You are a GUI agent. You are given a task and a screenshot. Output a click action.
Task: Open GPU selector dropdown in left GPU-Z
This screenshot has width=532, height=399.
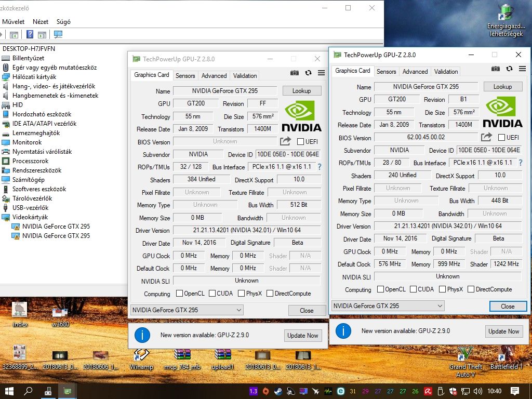[x=187, y=310]
